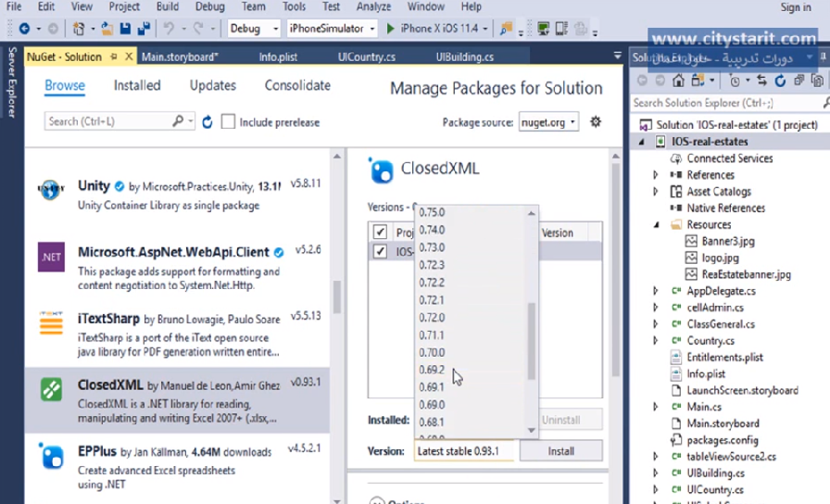The width and height of the screenshot is (830, 504).
Task: Click the version list scrollbar thumb
Action: click(532, 342)
